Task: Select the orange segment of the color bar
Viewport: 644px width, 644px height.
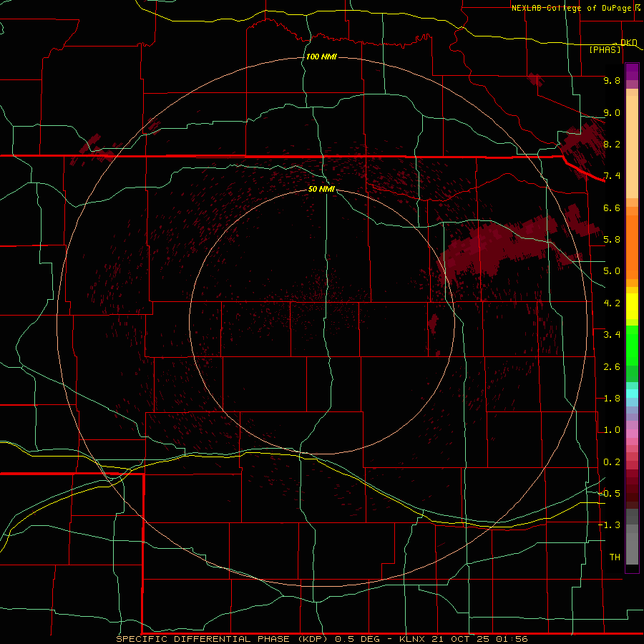Action: (x=632, y=246)
